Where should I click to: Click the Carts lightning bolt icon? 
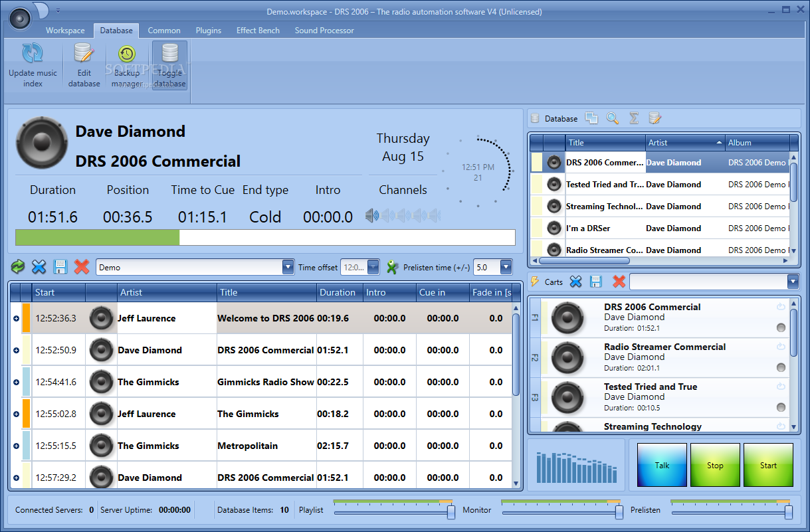pos(535,282)
